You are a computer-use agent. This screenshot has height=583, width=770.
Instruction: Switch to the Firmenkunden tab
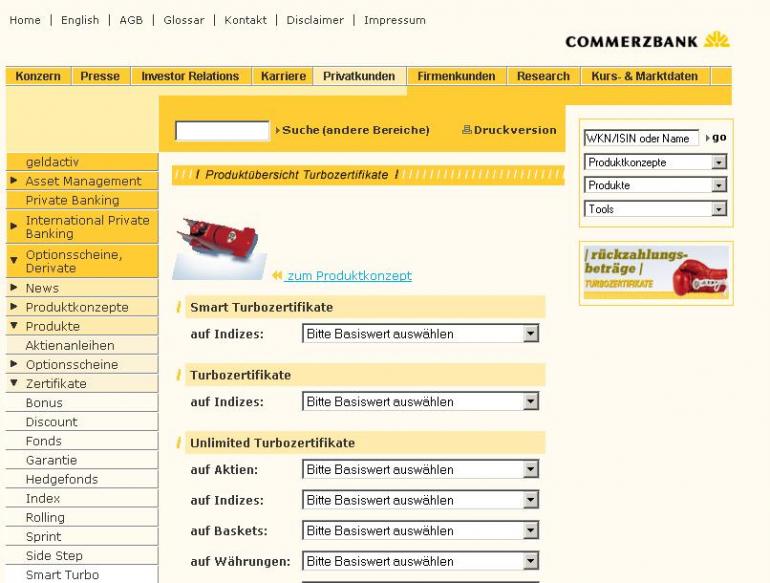pyautogui.click(x=456, y=76)
